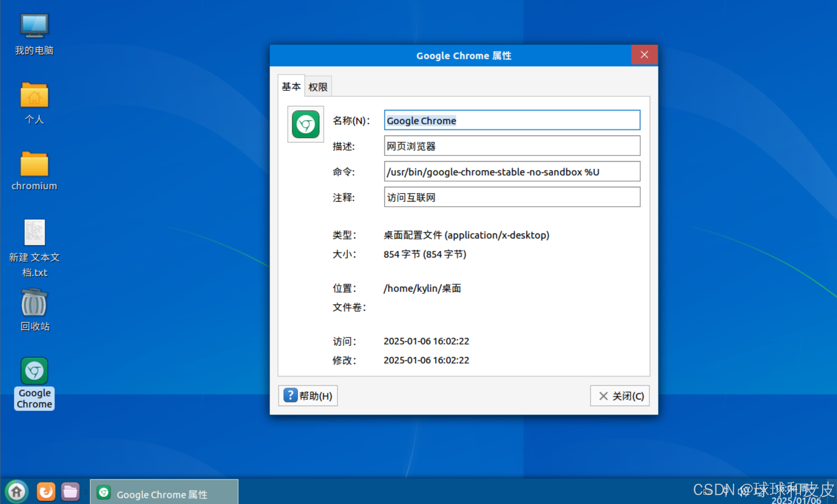Open the 我的电脑 desktop icon
Viewport: 837px width, 504px height.
click(x=34, y=27)
